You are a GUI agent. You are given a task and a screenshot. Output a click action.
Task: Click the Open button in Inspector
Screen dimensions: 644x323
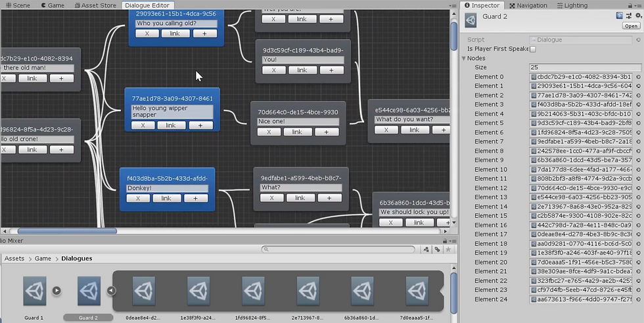[631, 26]
